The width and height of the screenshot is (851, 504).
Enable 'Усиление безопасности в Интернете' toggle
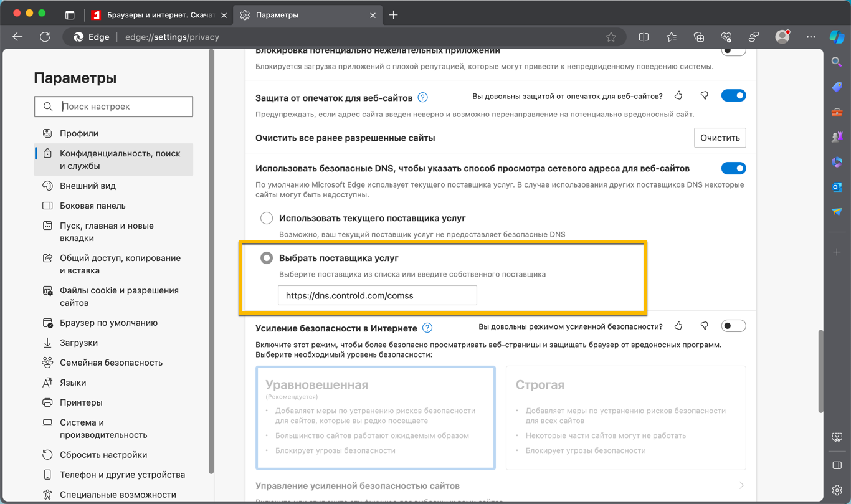[x=733, y=326]
